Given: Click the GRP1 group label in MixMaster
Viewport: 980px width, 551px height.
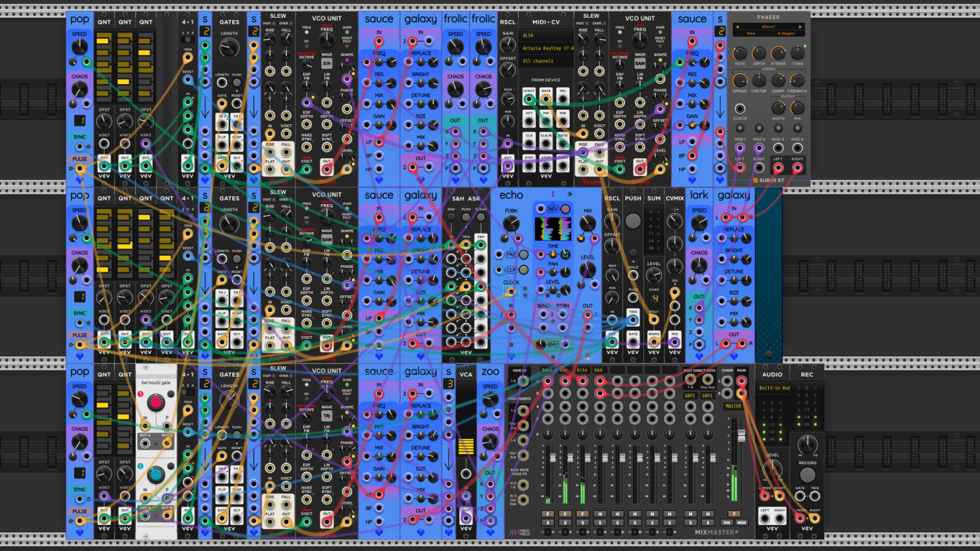Looking at the screenshot, I should (x=690, y=395).
